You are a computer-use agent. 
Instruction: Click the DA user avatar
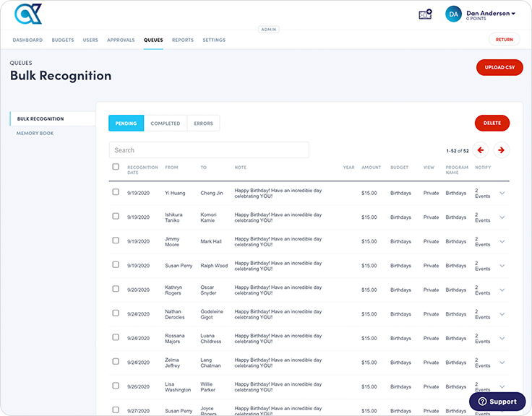453,14
